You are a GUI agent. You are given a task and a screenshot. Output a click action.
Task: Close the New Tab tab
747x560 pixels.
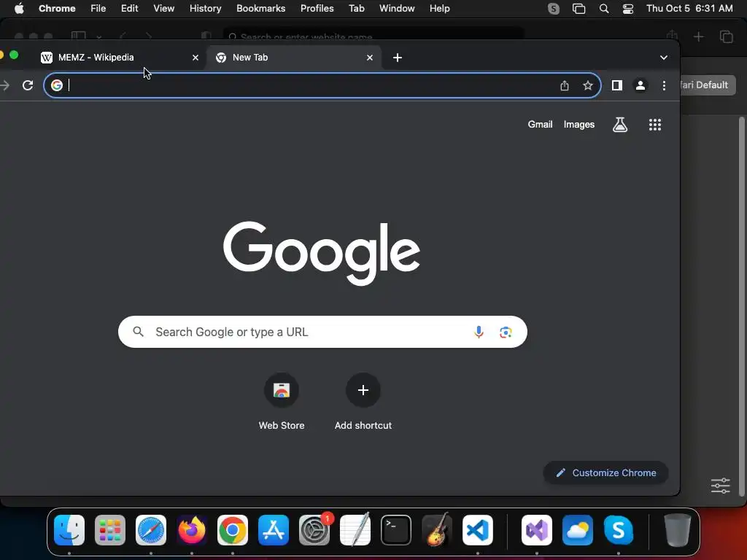click(370, 58)
